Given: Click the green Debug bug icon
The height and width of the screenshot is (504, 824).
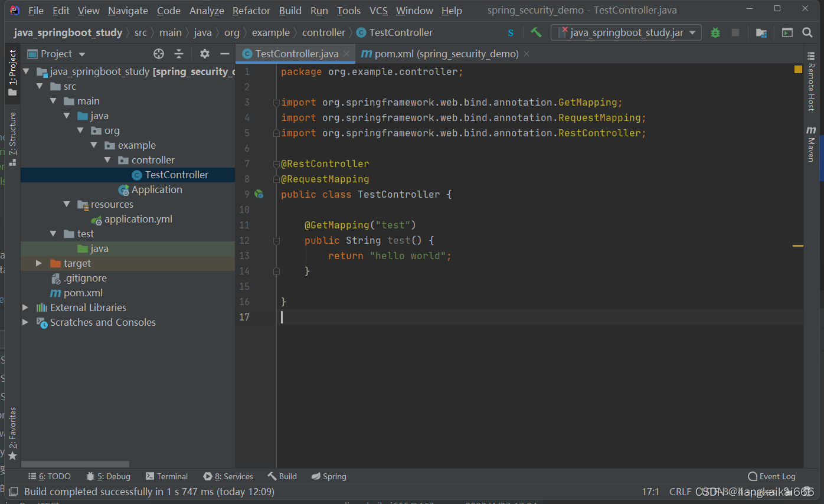Looking at the screenshot, I should (715, 32).
